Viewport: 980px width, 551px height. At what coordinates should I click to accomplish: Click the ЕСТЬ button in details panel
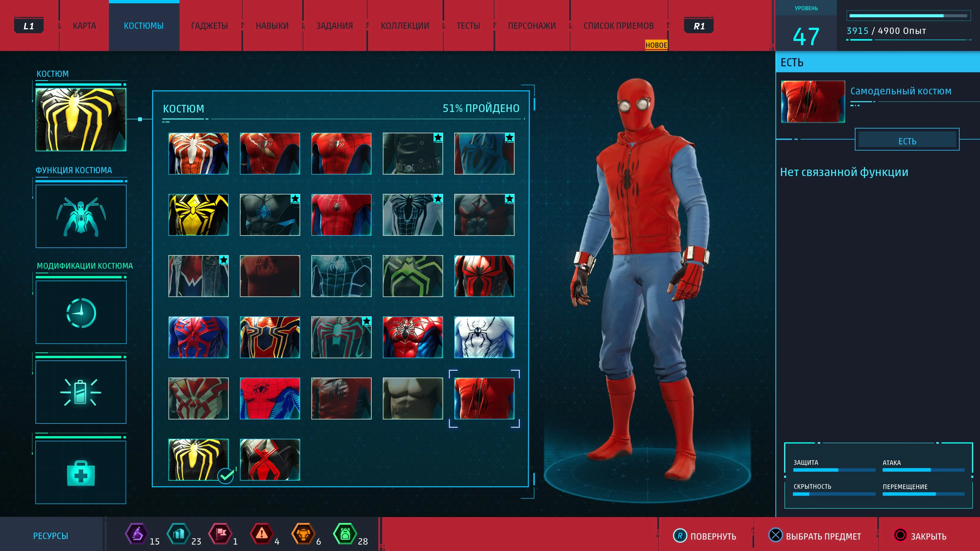907,140
